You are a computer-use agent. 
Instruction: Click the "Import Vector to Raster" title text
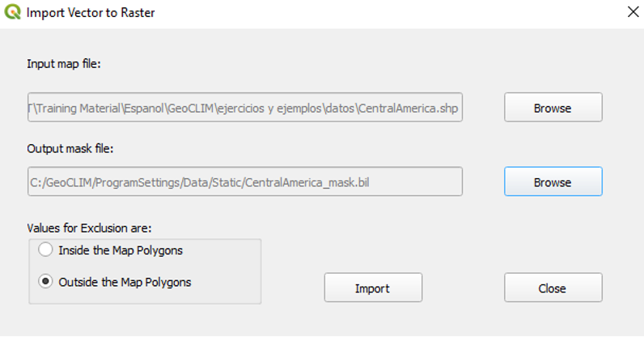(91, 13)
